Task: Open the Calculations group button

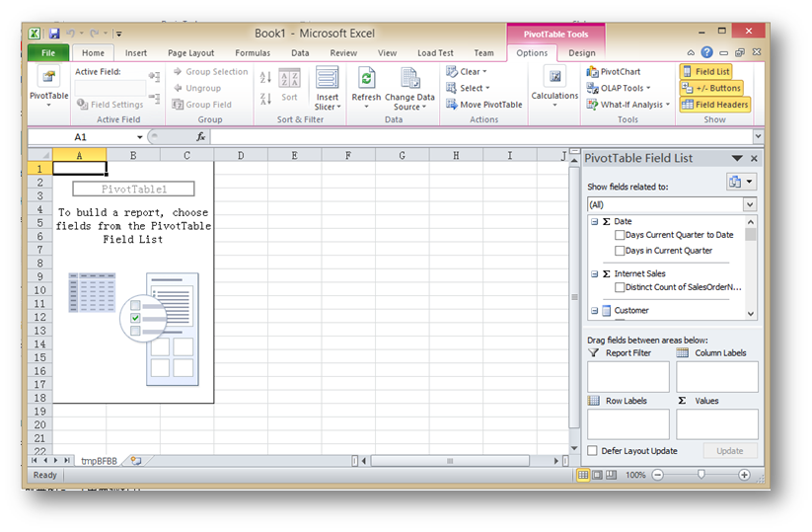Action: (554, 86)
